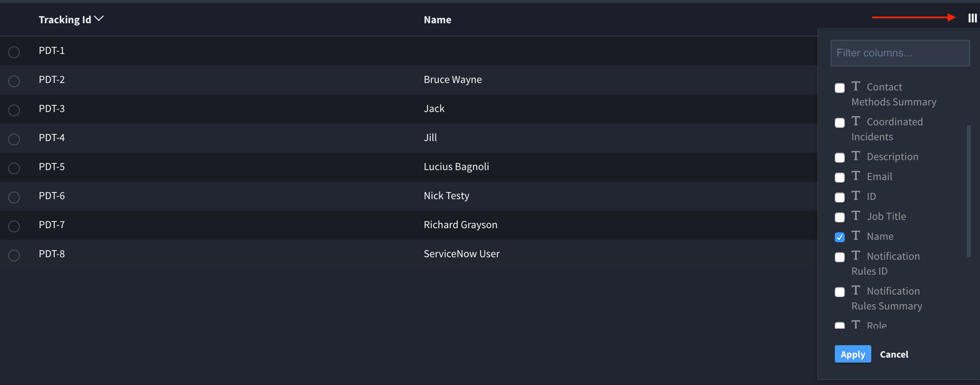
Task: Check the ID column option
Action: click(840, 197)
